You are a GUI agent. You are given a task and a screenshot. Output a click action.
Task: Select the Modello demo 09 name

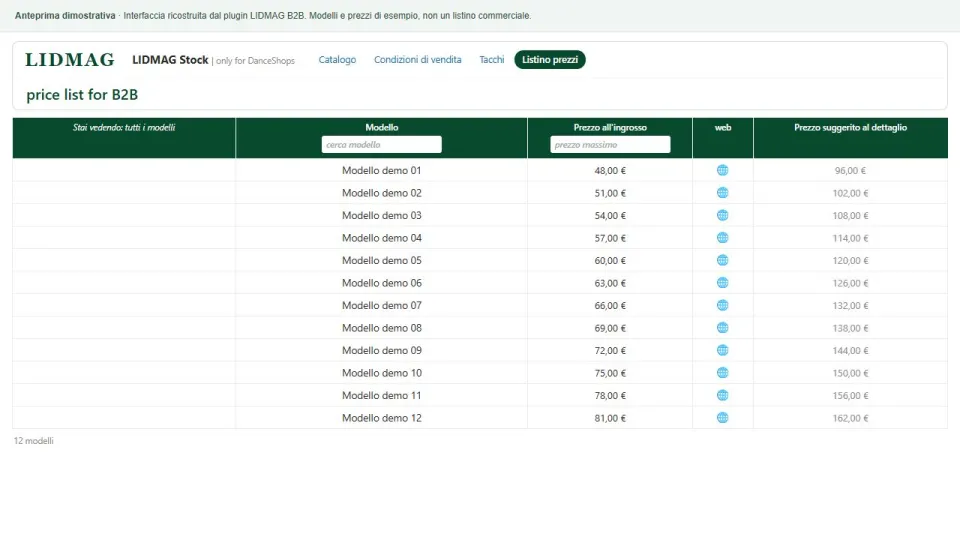coord(381,350)
